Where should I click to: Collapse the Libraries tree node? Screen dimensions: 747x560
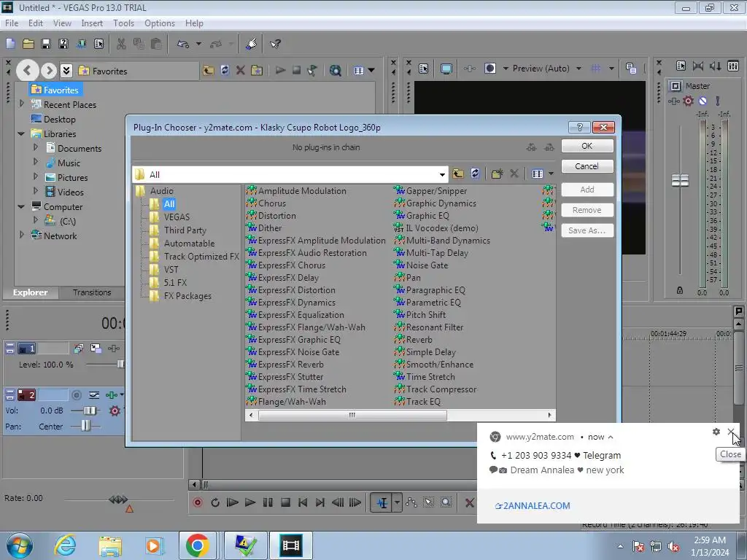21,134
